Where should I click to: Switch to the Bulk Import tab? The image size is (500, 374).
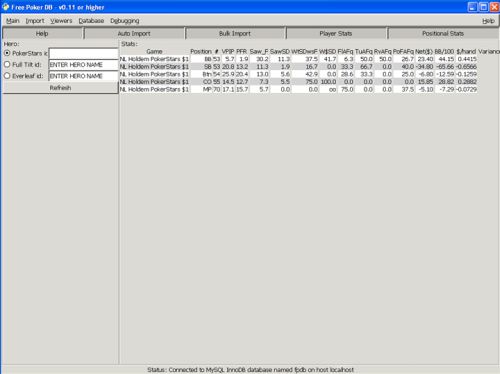click(x=235, y=33)
